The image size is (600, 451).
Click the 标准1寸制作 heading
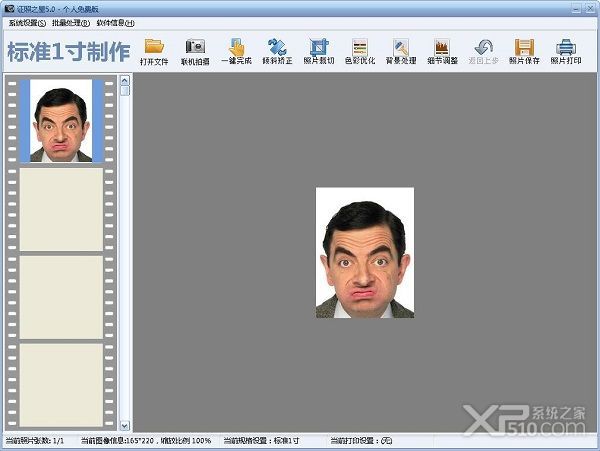pos(69,52)
